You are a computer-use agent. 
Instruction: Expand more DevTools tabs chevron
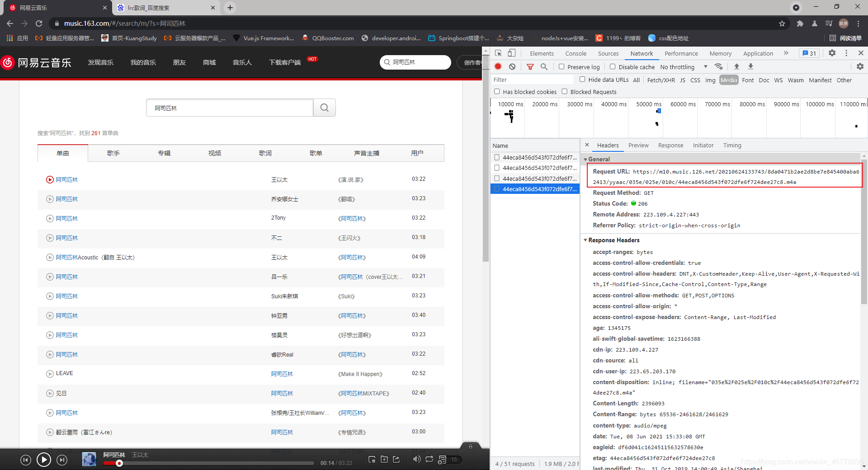point(786,53)
